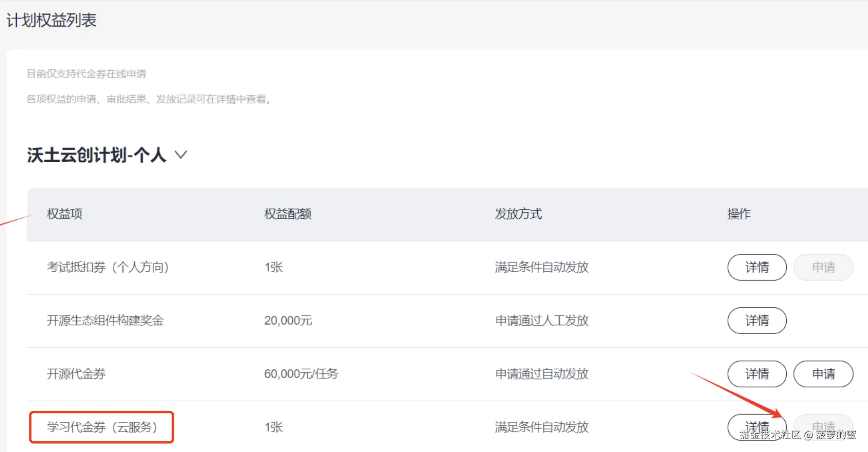Click 申请 for 开源代金券

[823, 374]
